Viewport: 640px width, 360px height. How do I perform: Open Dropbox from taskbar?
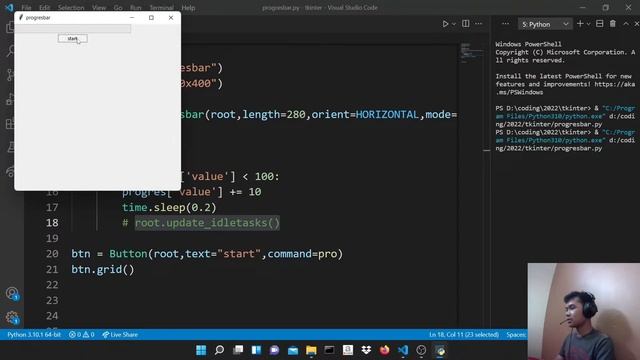pyautogui.click(x=366, y=350)
